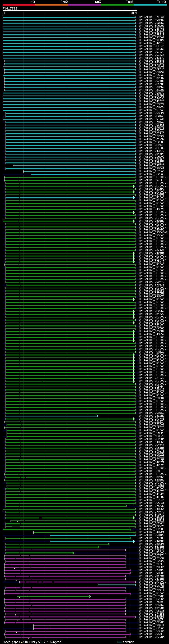
Task: Click the UniRef100_P08536 label
Action: (x=152, y=611)
